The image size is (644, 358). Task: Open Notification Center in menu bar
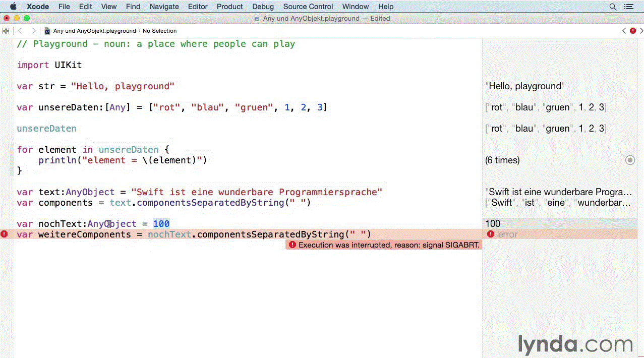click(x=628, y=7)
